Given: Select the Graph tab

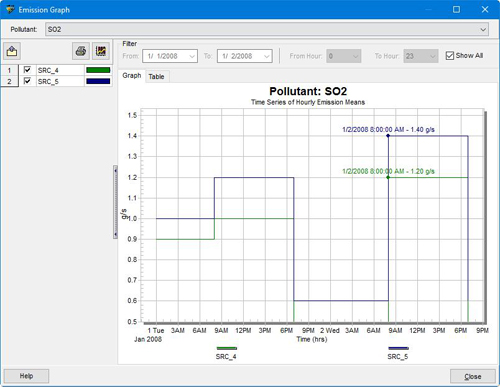Looking at the screenshot, I should click(132, 76).
